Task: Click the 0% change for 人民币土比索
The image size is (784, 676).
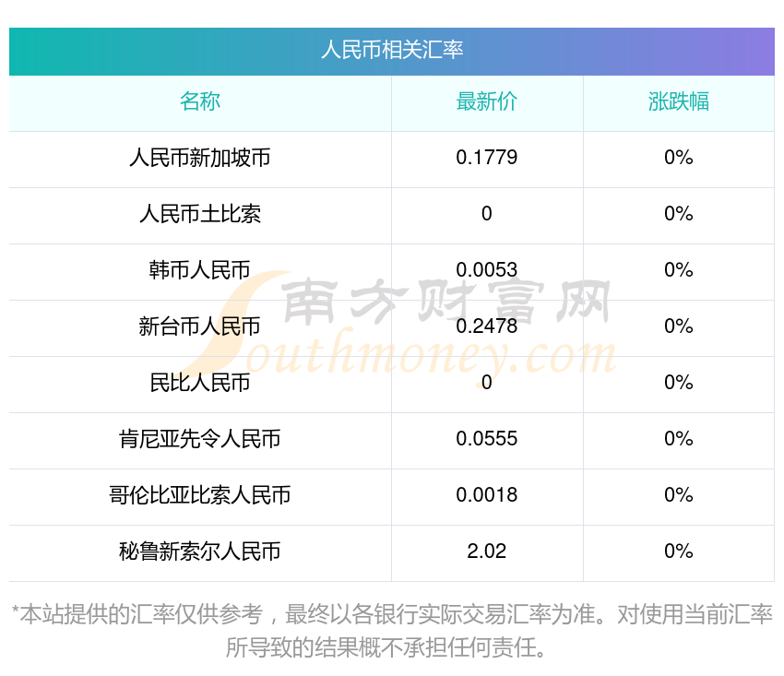Action: click(x=679, y=214)
